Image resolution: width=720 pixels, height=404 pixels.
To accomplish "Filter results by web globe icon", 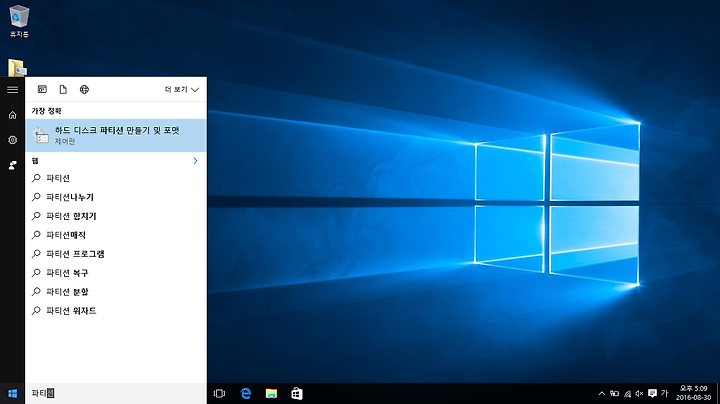I will (x=84, y=90).
